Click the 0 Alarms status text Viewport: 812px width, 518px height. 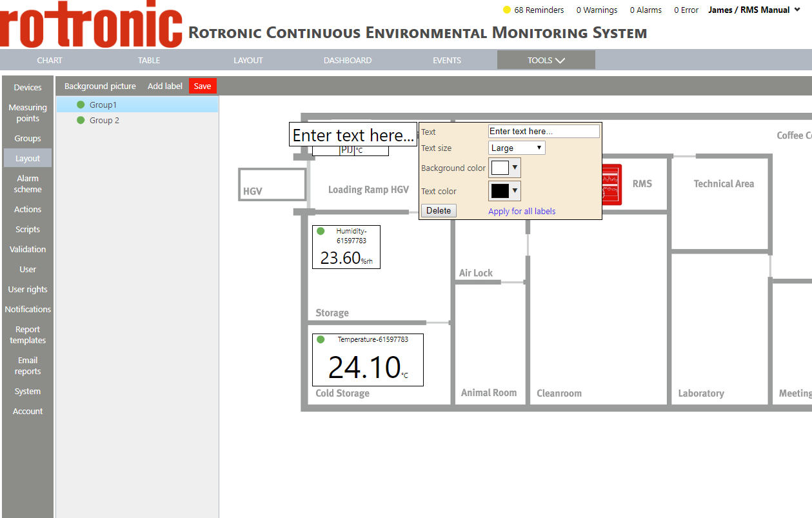646,10
